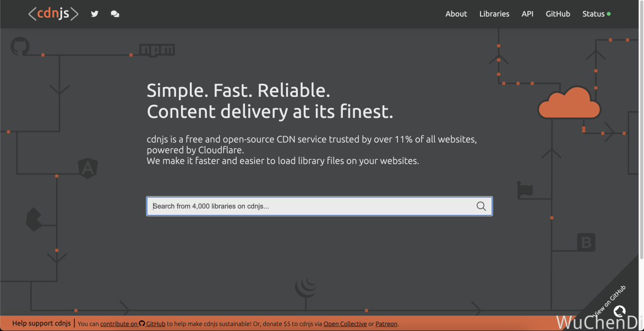Open the community chat bubbles icon
This screenshot has width=644, height=331.
point(115,14)
